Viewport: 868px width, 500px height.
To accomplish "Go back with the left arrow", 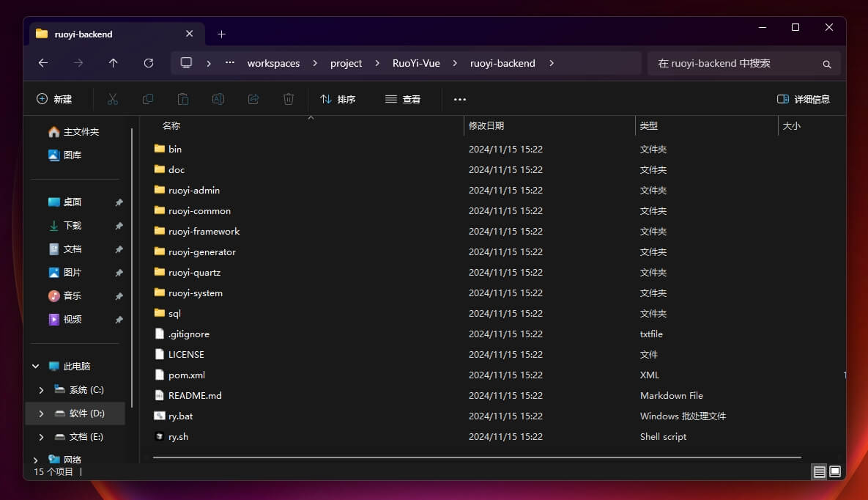I will click(x=43, y=63).
